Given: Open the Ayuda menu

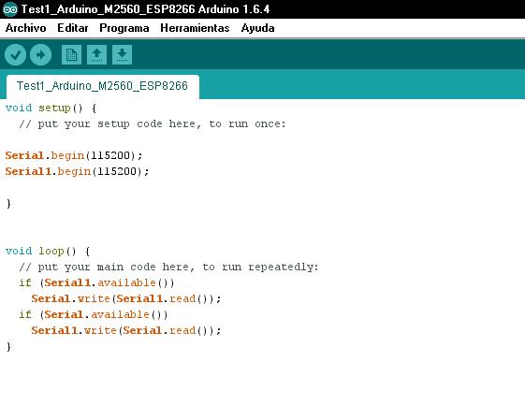Looking at the screenshot, I should click(257, 28).
